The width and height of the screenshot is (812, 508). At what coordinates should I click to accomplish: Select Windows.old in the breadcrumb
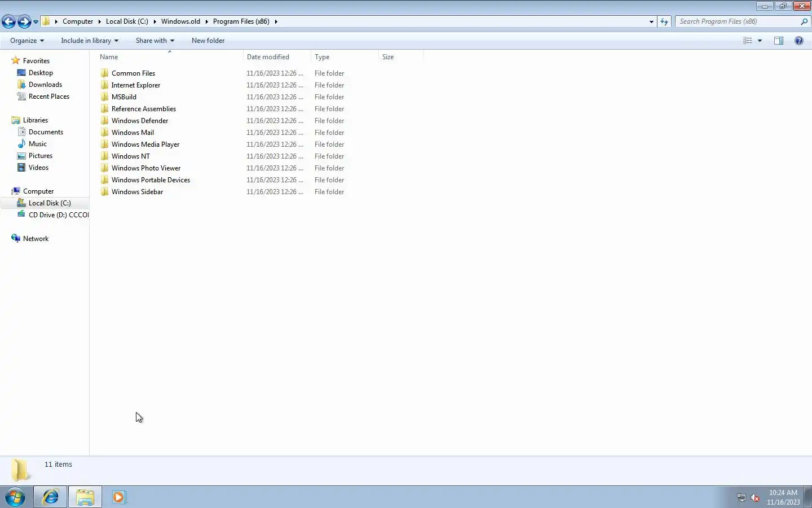pyautogui.click(x=180, y=21)
